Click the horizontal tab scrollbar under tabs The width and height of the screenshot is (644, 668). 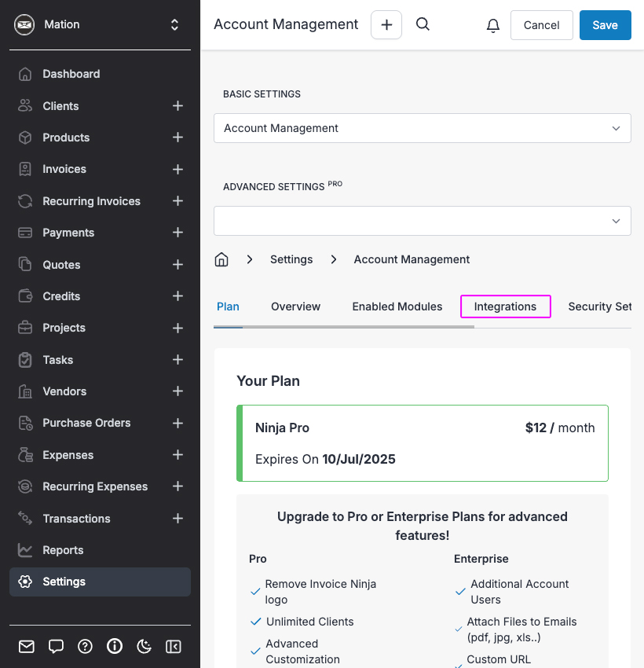(x=344, y=327)
